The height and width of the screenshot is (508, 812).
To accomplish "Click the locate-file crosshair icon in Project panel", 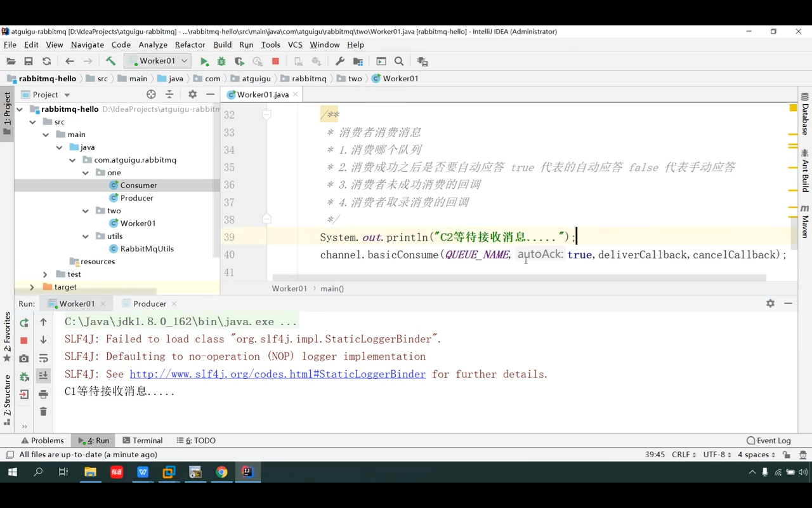I will pos(151,95).
